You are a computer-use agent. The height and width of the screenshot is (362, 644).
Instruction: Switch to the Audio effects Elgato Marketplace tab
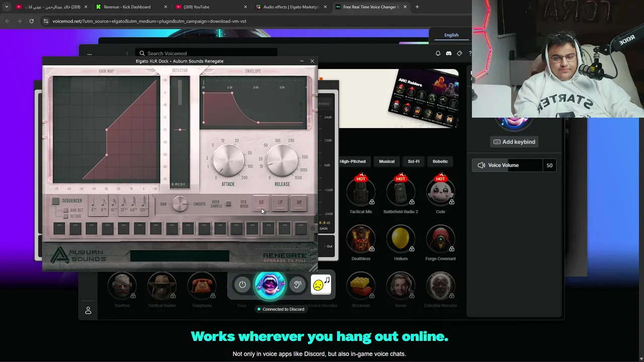[x=292, y=7]
